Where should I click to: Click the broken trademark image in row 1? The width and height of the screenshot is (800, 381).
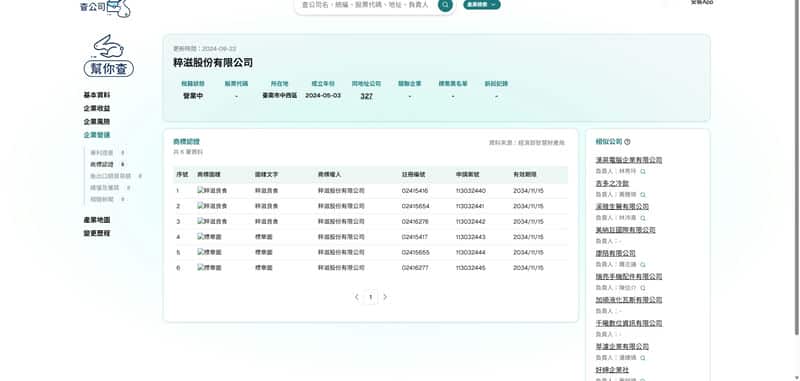tap(212, 191)
